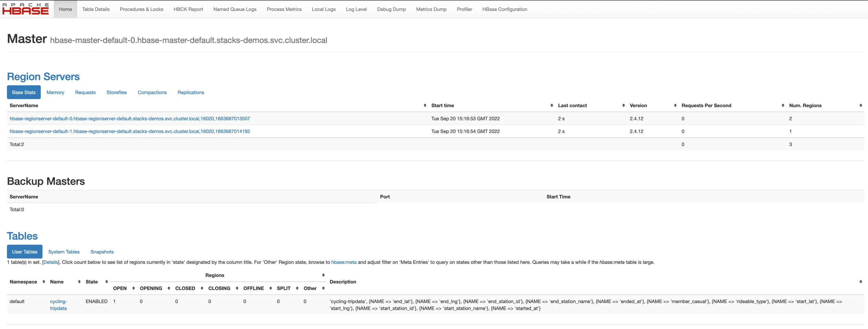Open the System Tables tab
Screen dimensions: 868x329
[x=63, y=251]
